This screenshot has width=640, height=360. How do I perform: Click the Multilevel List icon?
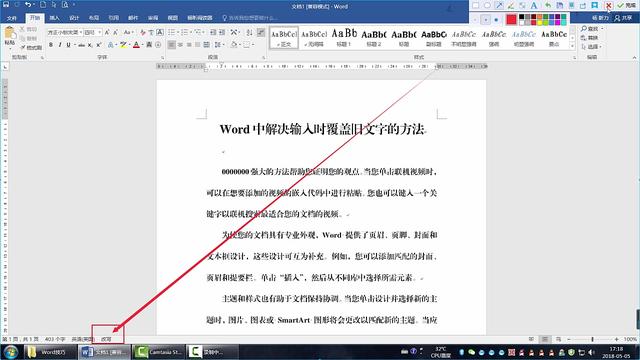(x=198, y=32)
